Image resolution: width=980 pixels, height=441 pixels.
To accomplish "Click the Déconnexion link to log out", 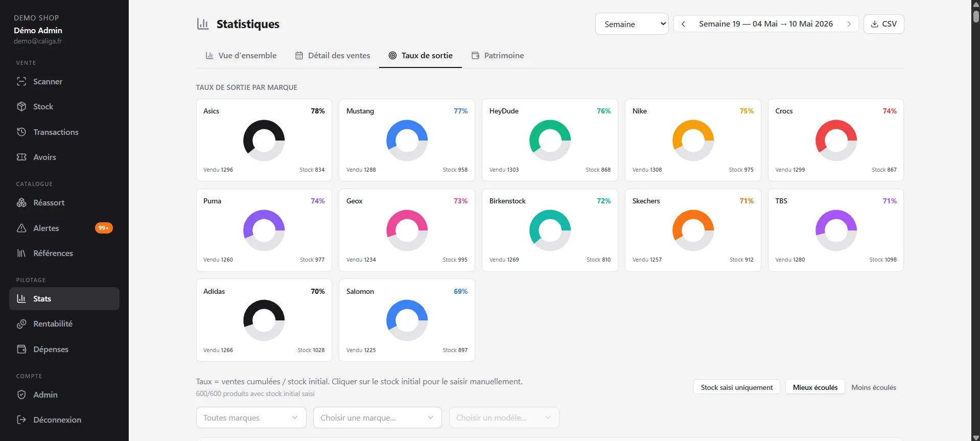I will click(x=64, y=420).
